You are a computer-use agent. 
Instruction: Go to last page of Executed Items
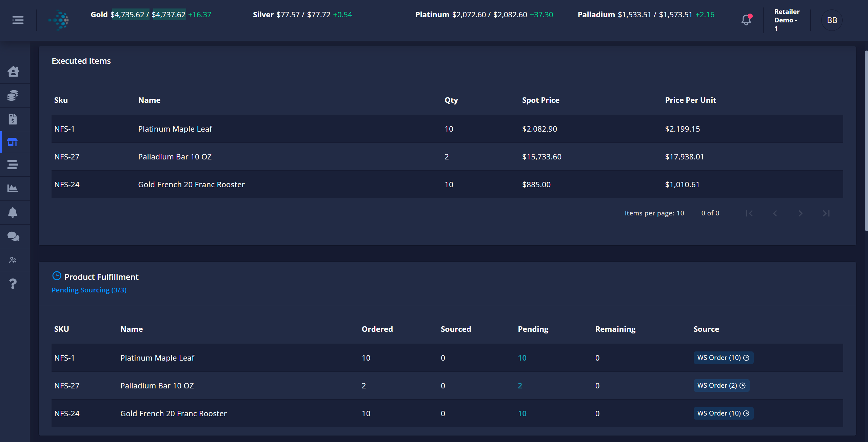826,213
